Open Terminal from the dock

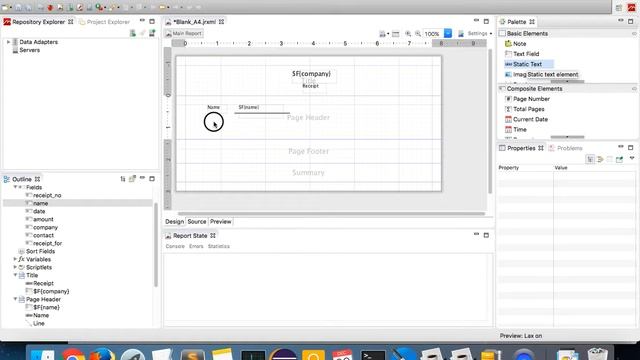click(x=373, y=354)
